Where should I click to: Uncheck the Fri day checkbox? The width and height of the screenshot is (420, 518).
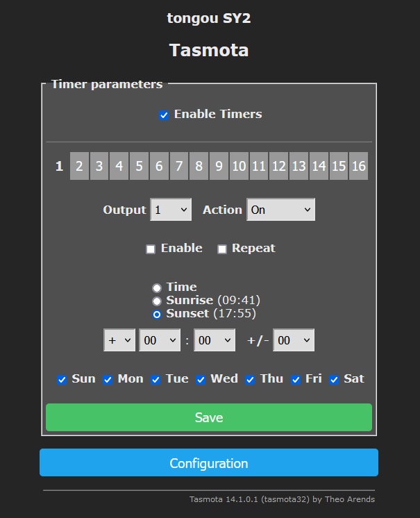296,380
